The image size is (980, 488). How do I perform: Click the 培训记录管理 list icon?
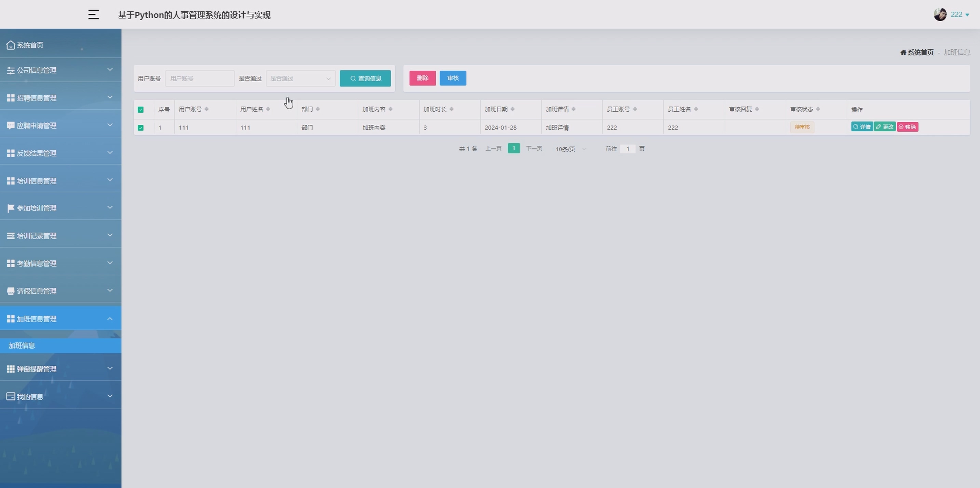(x=11, y=236)
